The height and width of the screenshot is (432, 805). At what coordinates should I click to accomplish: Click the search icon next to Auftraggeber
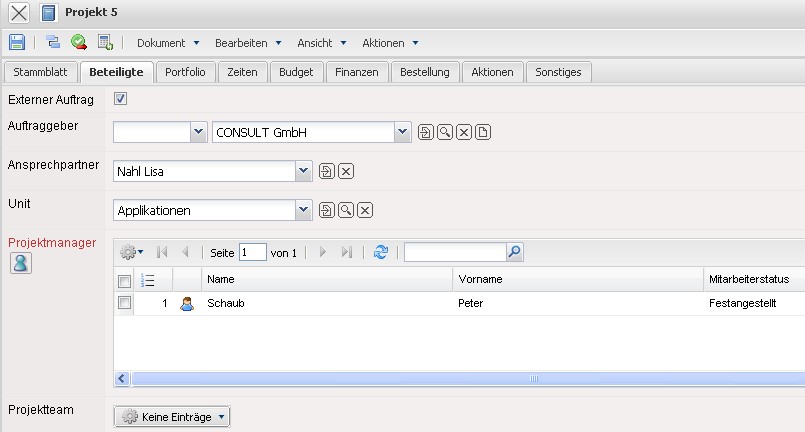pyautogui.click(x=445, y=133)
